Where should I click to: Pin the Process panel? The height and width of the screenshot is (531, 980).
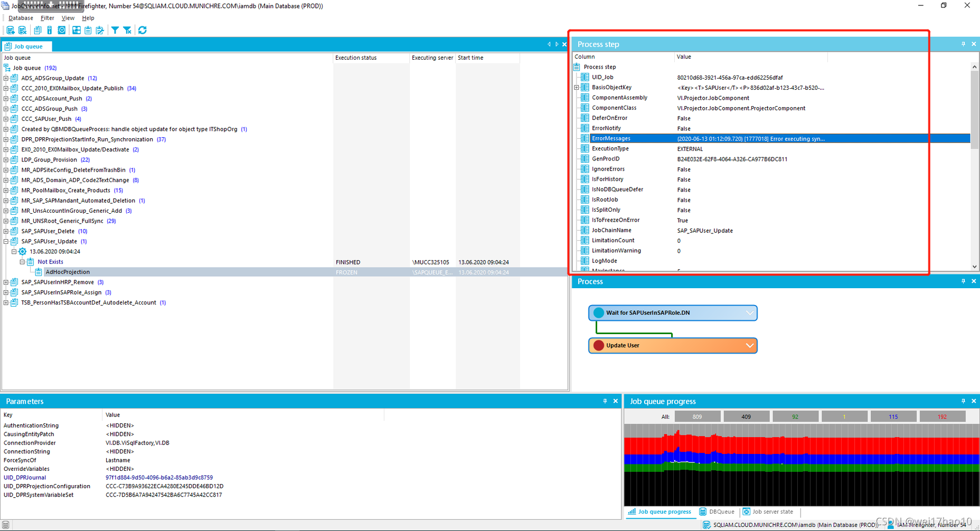tap(964, 281)
